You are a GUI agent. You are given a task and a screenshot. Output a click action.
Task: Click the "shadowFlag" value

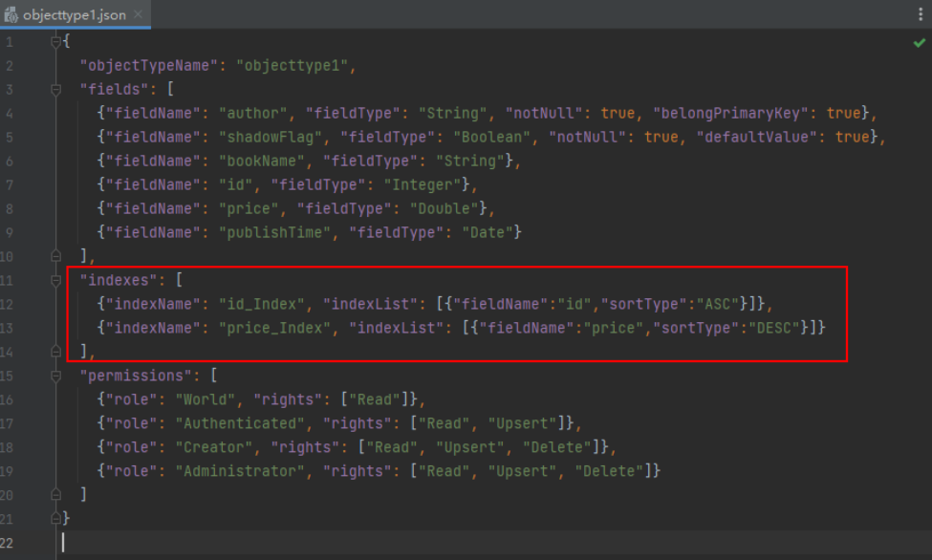tap(271, 137)
